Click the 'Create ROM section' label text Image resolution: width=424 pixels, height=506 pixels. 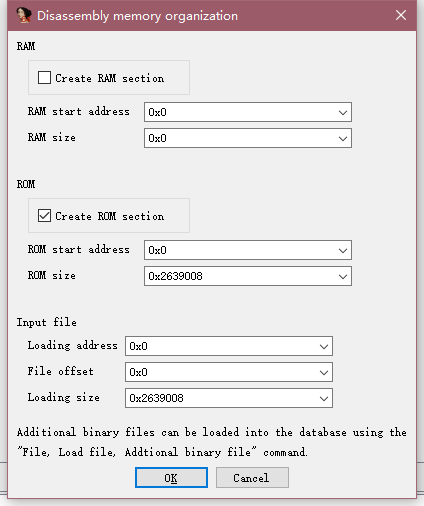click(x=110, y=216)
